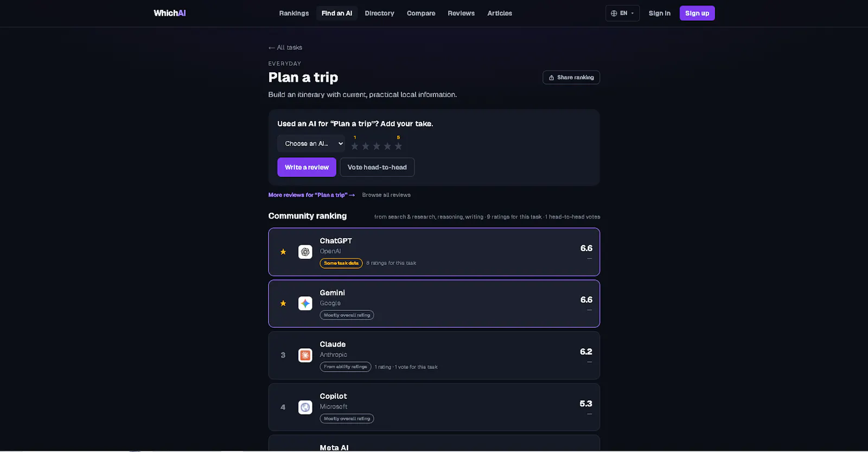Click the Gemini logo icon

pyautogui.click(x=305, y=303)
